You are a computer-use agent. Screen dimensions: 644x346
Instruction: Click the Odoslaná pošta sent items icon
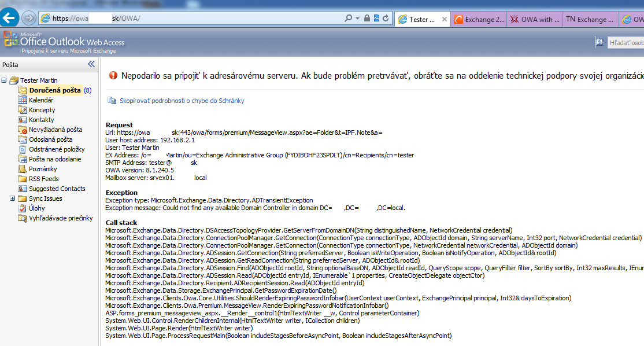(x=23, y=139)
